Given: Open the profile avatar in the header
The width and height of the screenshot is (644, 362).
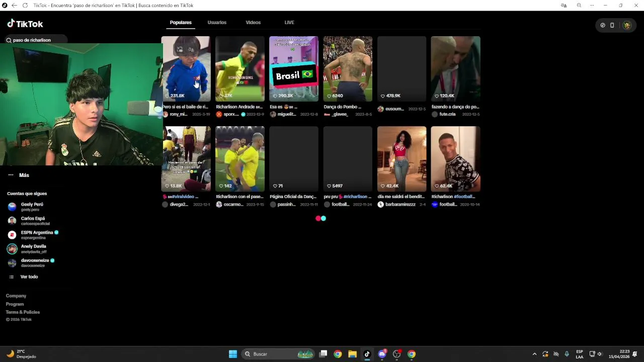Looking at the screenshot, I should [626, 25].
